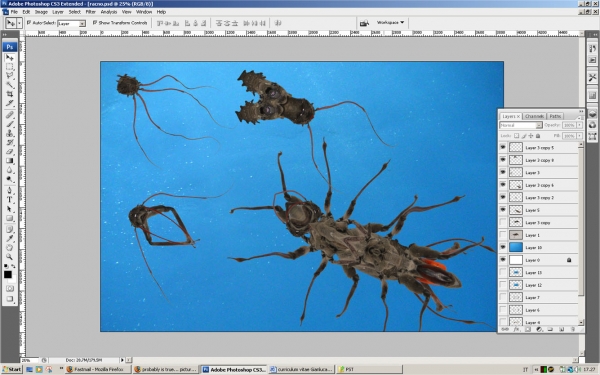
Task: Select the Eraser tool
Action: coord(10,152)
